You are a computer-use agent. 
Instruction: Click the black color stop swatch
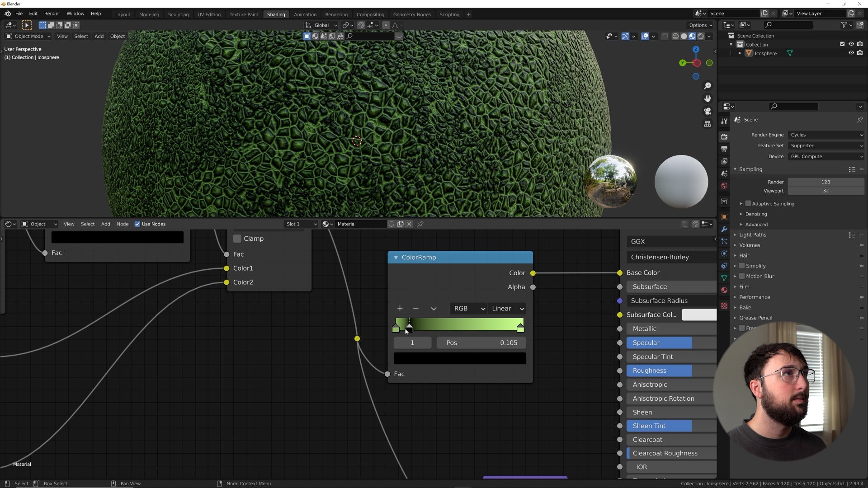coord(459,358)
